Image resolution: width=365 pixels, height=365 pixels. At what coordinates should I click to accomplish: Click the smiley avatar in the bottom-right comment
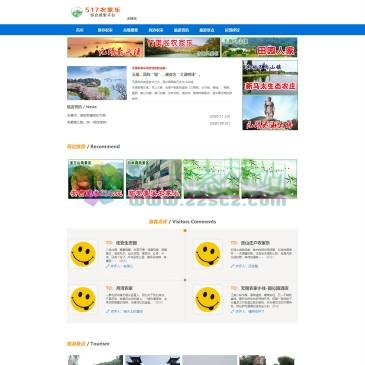208,299
